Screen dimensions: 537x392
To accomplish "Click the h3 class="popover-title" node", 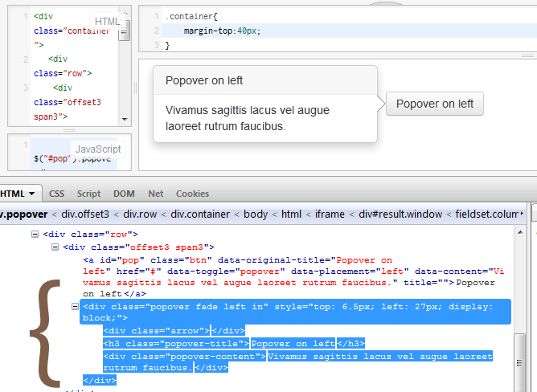I will (234, 343).
